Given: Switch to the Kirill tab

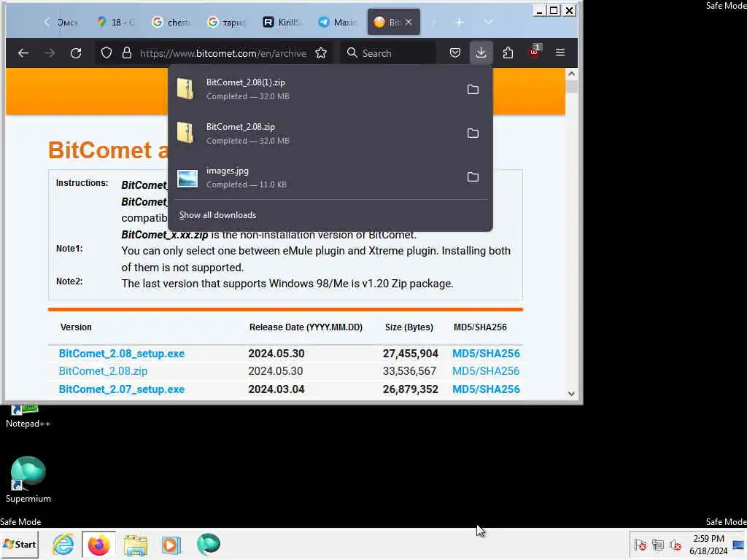Looking at the screenshot, I should 283,23.
